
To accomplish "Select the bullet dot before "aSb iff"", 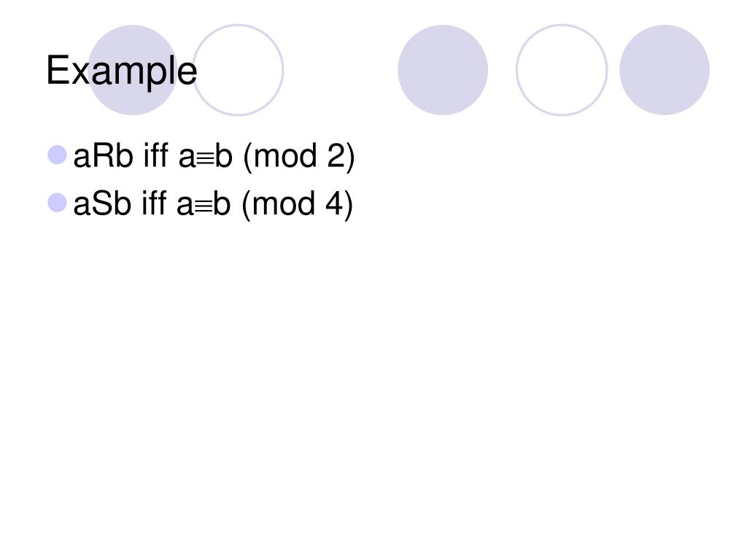I will pos(57,203).
